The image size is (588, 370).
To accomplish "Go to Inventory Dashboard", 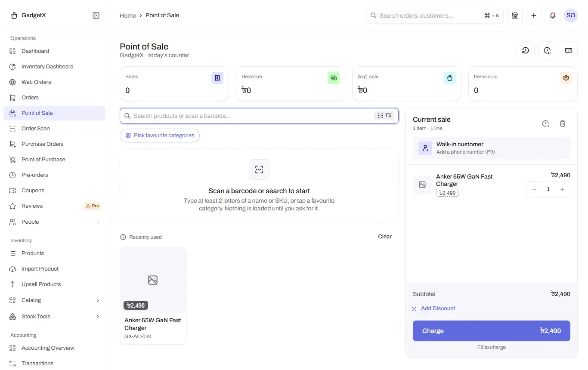I will [54, 67].
